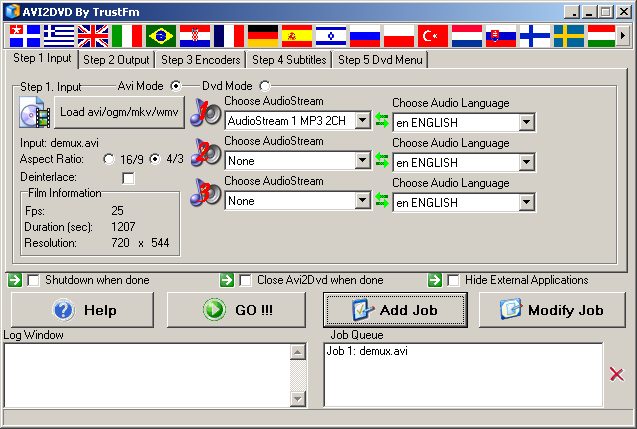Select the Slovak flag
This screenshot has width=637, height=429.
tap(501, 36)
